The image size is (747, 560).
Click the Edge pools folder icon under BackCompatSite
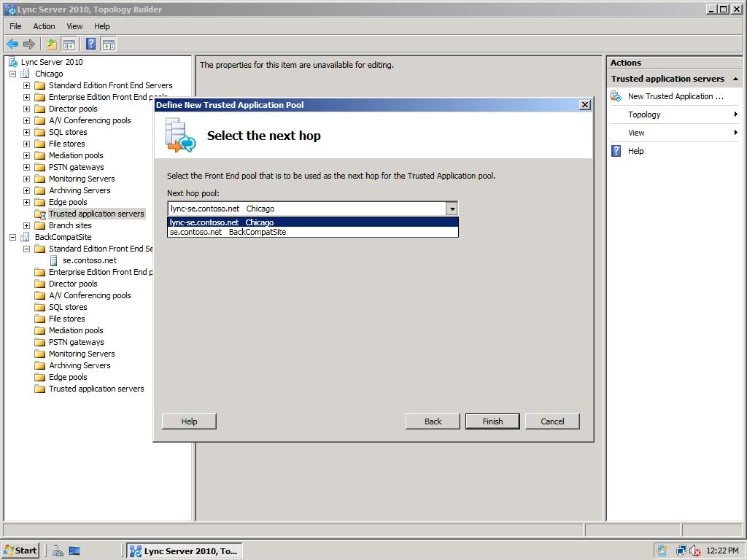tap(40, 377)
